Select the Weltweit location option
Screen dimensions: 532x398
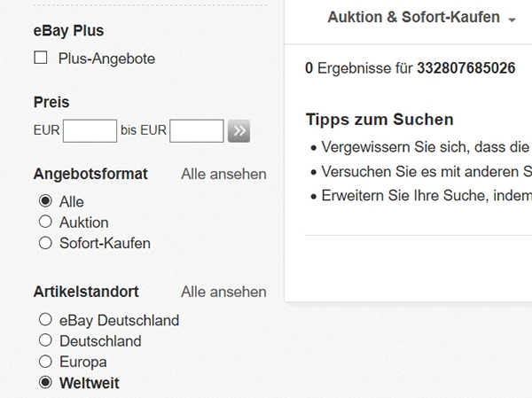coord(45,383)
